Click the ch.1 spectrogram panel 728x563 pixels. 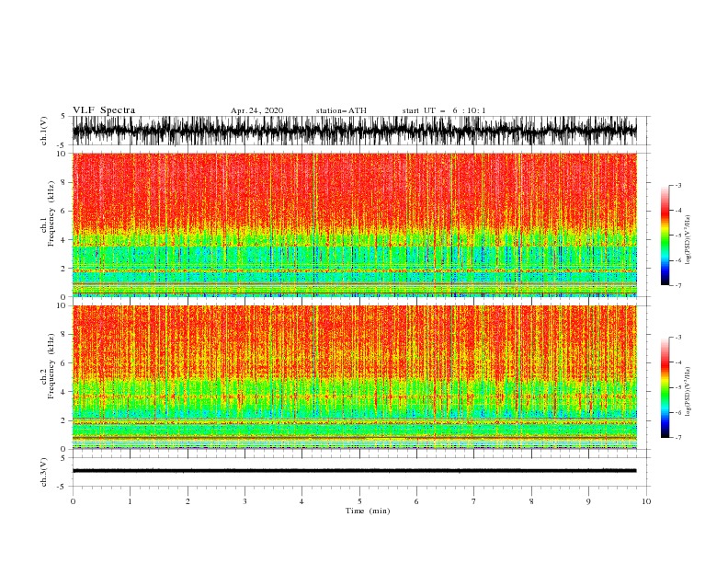354,224
